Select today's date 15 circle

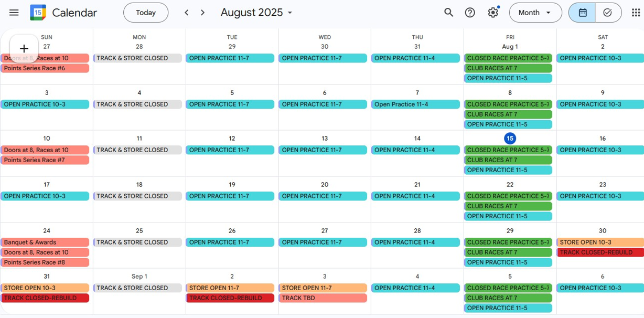coord(510,139)
